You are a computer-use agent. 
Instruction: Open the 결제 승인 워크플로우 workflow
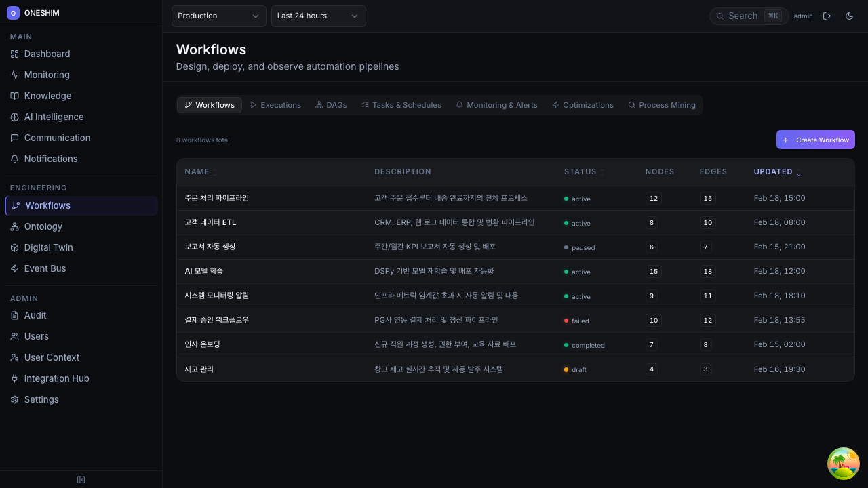tap(216, 320)
